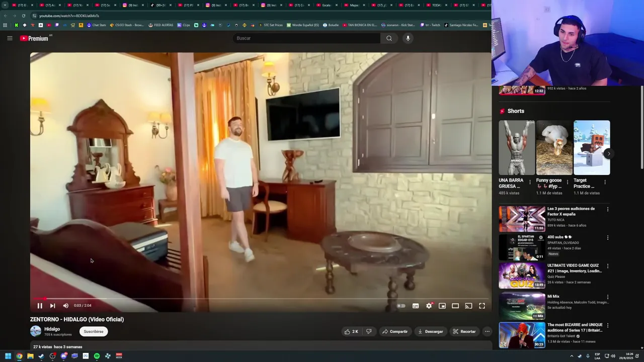644x362 pixels.
Task: Mute the video volume speaker icon
Action: (x=65, y=306)
